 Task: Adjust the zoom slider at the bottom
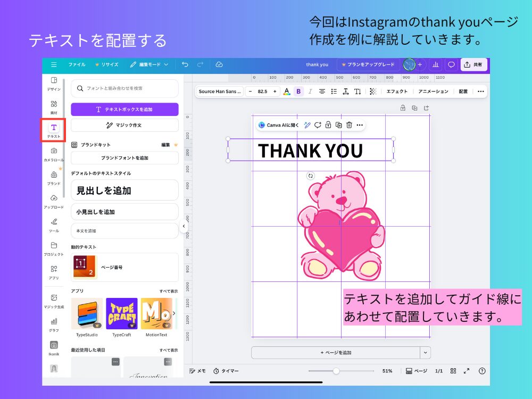point(336,371)
